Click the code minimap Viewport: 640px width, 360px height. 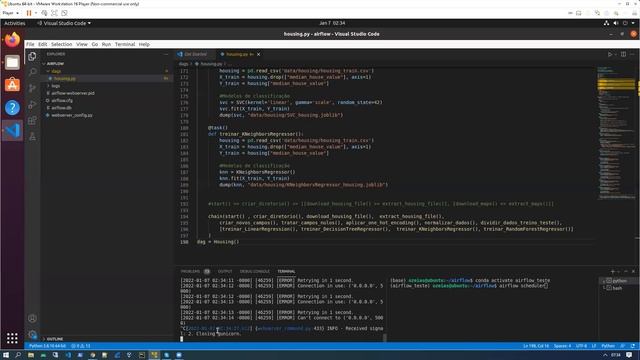[x=616, y=133]
